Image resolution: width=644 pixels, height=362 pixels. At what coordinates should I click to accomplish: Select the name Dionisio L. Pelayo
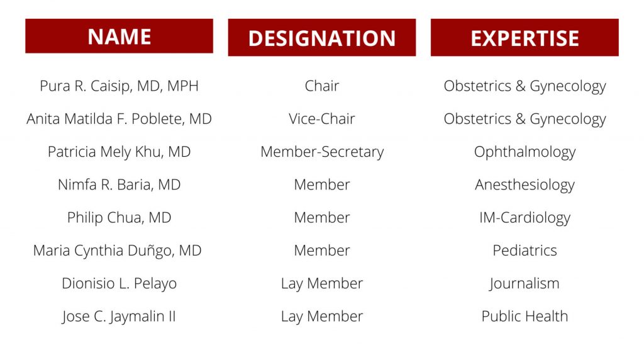pos(119,283)
